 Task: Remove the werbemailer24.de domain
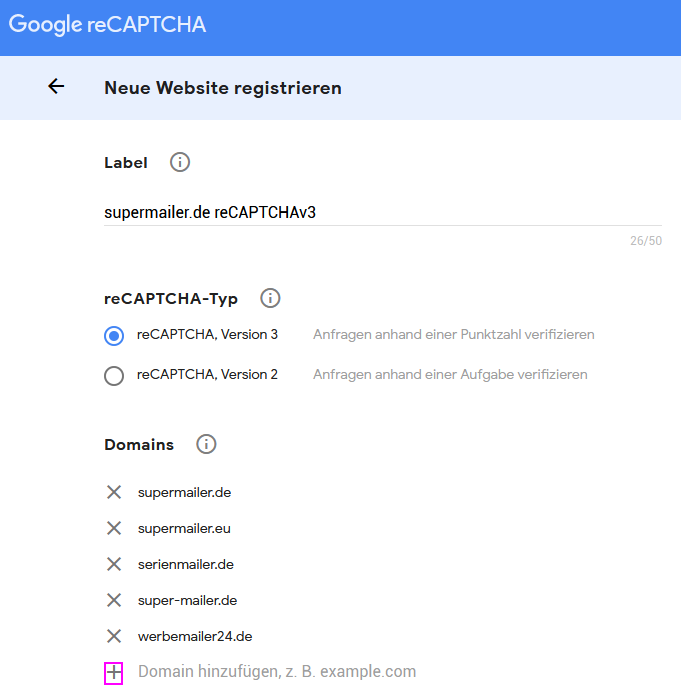pos(114,636)
